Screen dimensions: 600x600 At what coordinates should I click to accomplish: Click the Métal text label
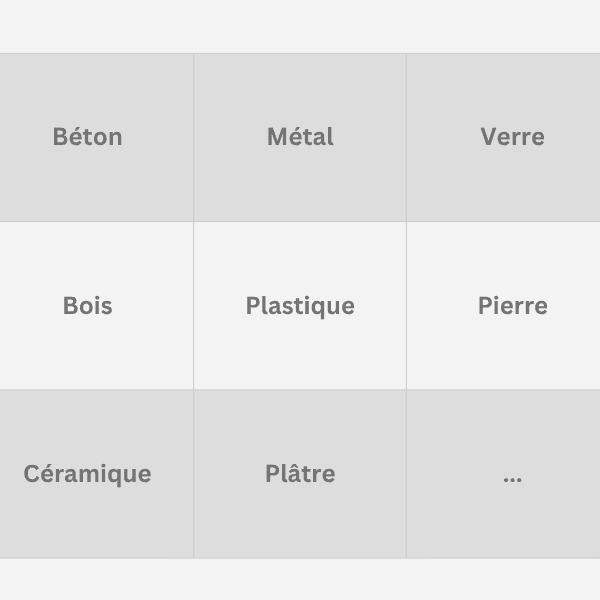coord(300,137)
